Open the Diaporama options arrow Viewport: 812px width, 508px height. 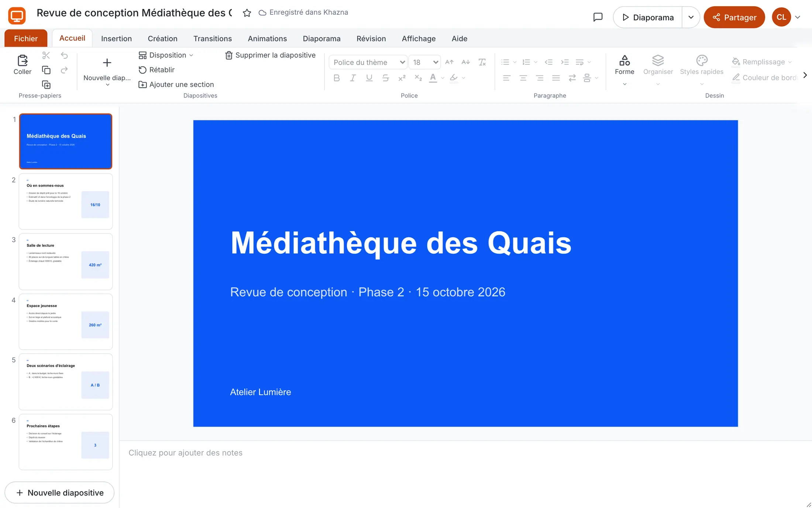691,17
